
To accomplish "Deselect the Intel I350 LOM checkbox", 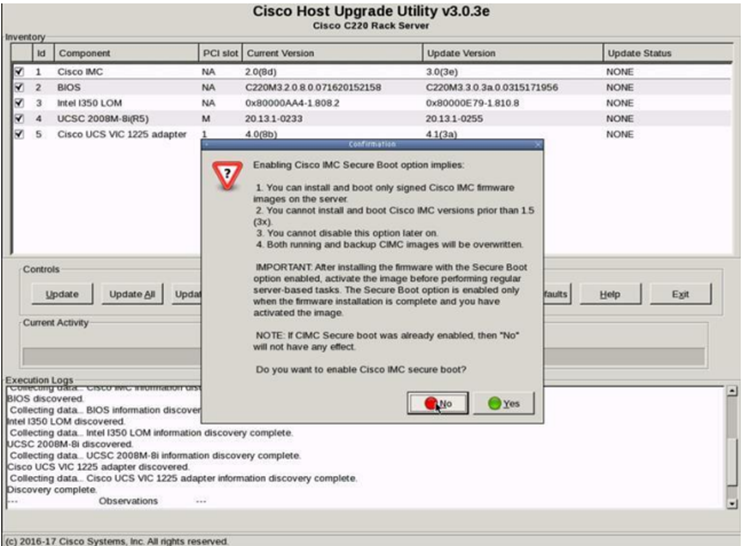I will 19,103.
